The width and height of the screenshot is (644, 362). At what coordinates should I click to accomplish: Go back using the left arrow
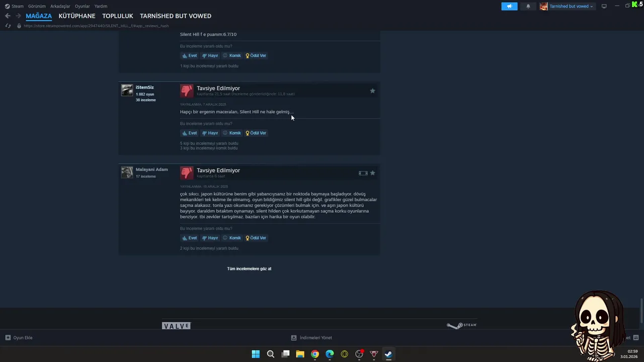(8, 16)
